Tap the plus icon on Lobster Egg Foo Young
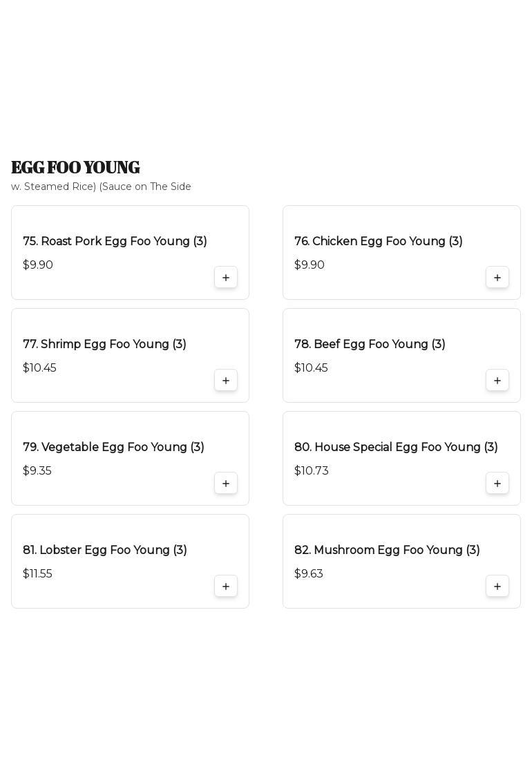 point(226,586)
